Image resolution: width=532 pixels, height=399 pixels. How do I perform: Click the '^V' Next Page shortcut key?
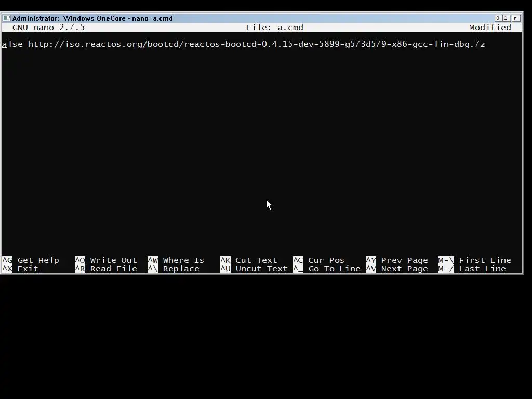pos(371,269)
